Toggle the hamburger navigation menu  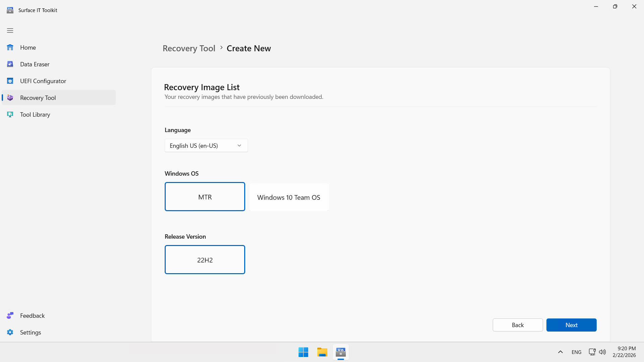coord(10,31)
